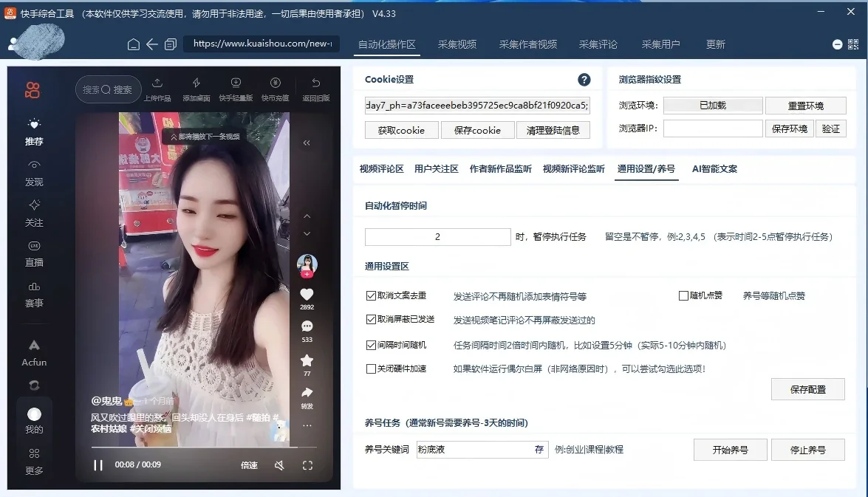Viewport: 868px width, 497px height.
Task: Seek on the video progress bar
Action: [x=204, y=447]
